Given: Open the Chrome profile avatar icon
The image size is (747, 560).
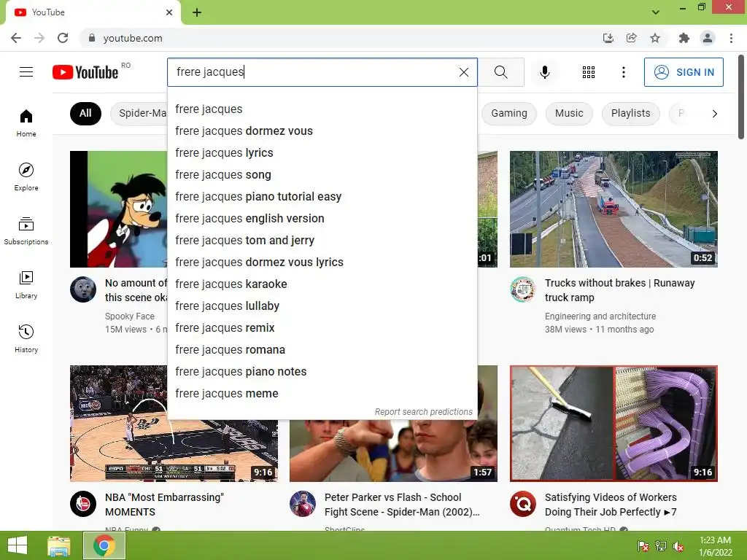Looking at the screenshot, I should 708,38.
